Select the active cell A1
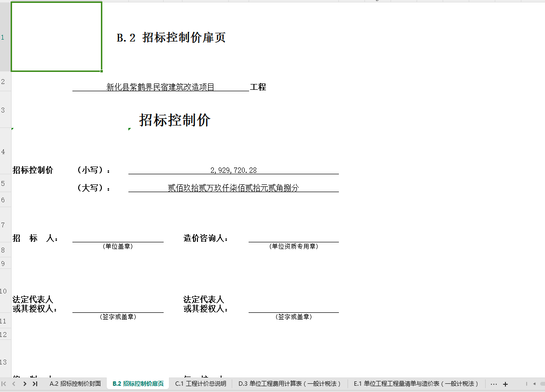Image resolution: width=545 pixels, height=392 pixels. [56, 37]
